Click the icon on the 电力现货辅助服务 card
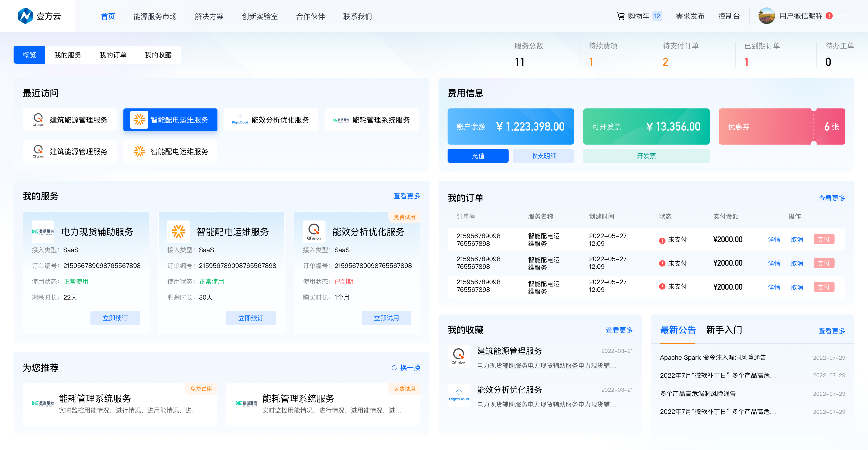 [x=43, y=231]
